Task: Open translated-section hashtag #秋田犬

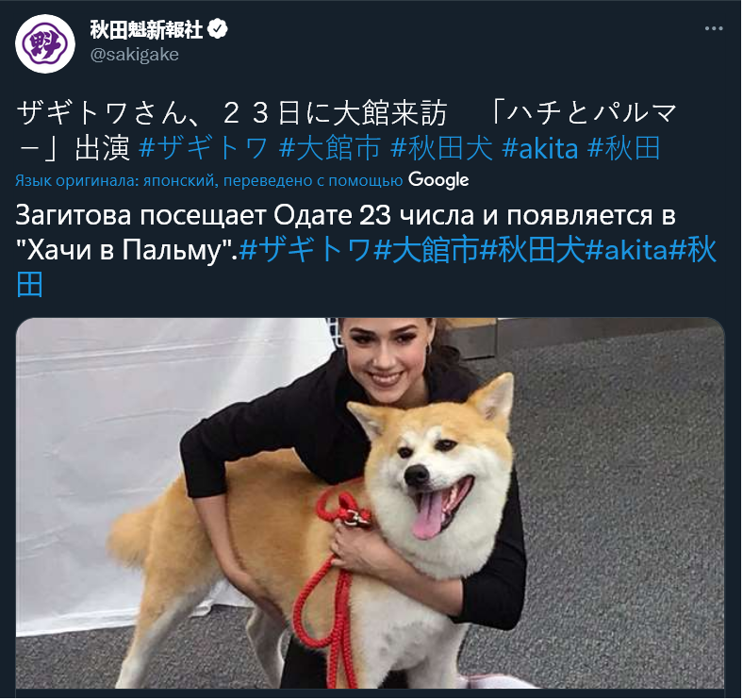Action: [532, 250]
